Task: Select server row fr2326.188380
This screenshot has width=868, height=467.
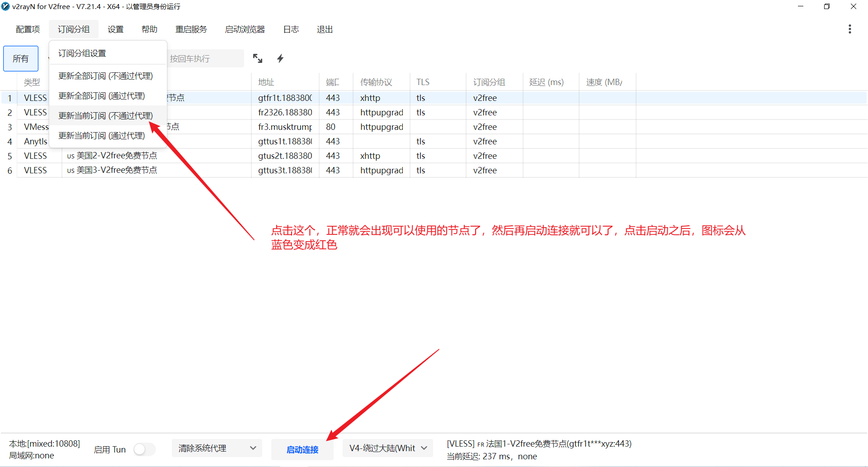Action: point(434,112)
